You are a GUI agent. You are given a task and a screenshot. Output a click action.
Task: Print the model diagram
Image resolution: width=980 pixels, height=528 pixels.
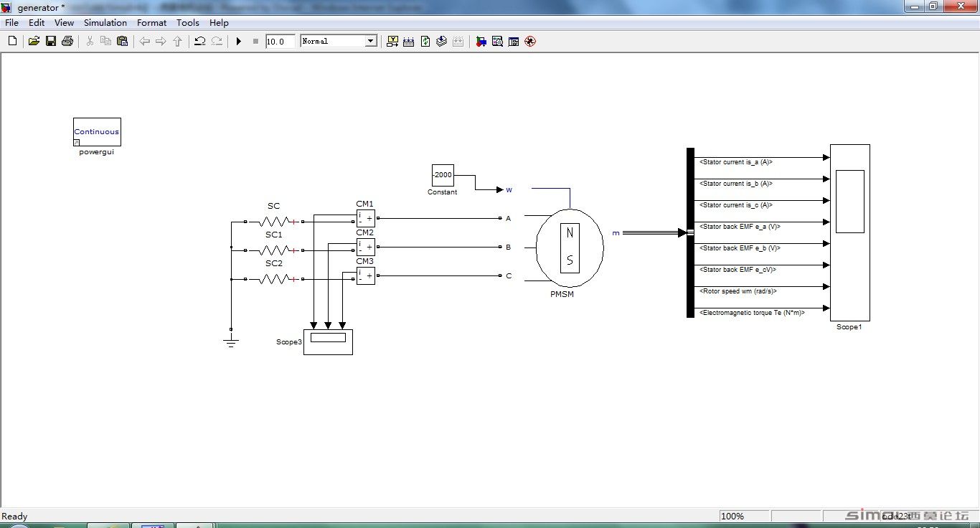tap(67, 41)
